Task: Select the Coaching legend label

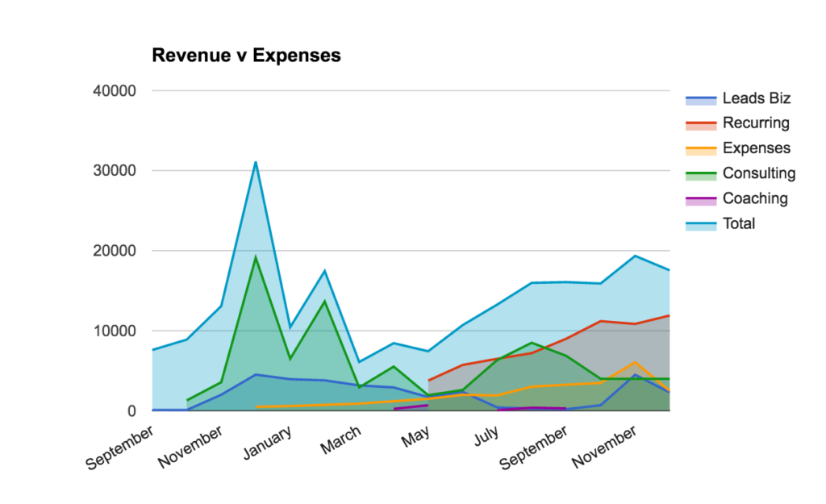Action: 755,199
